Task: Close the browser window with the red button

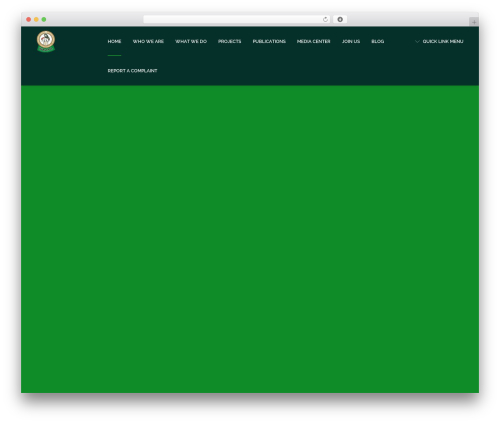Action: [x=29, y=19]
